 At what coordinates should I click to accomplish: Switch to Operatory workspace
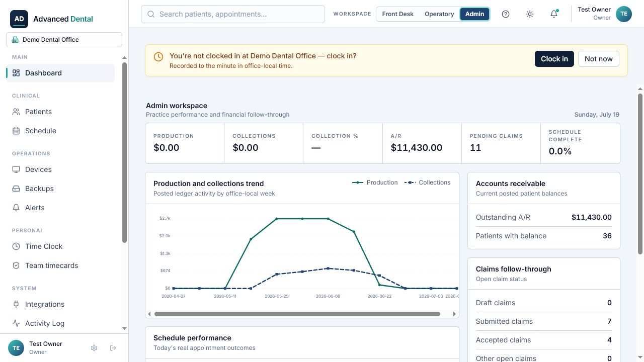tap(439, 14)
